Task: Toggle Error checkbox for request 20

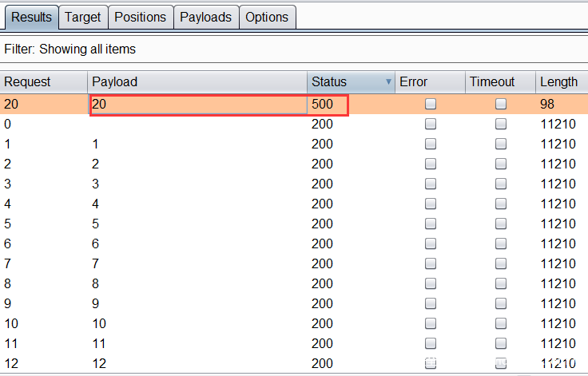Action: click(x=431, y=104)
